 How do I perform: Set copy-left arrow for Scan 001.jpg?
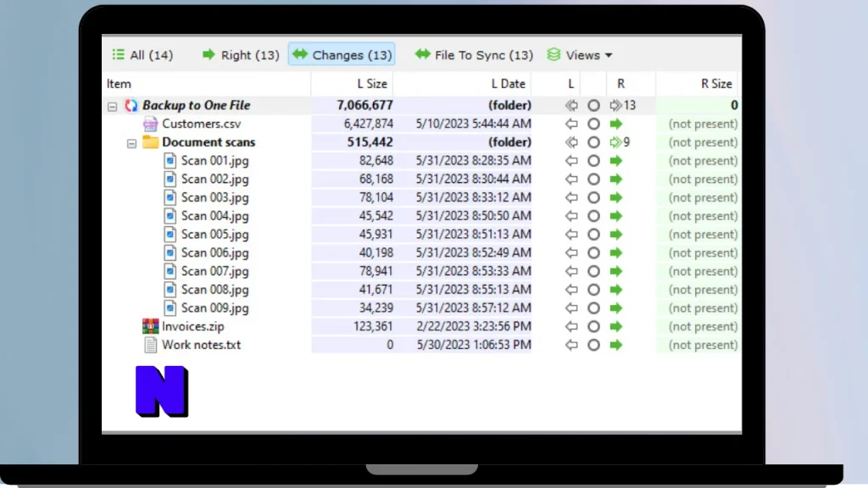[x=571, y=160]
